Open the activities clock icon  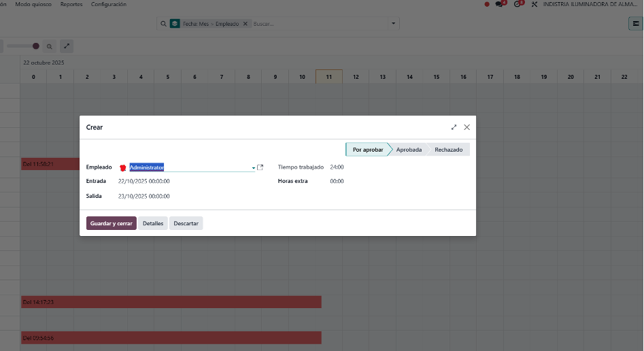tap(518, 4)
